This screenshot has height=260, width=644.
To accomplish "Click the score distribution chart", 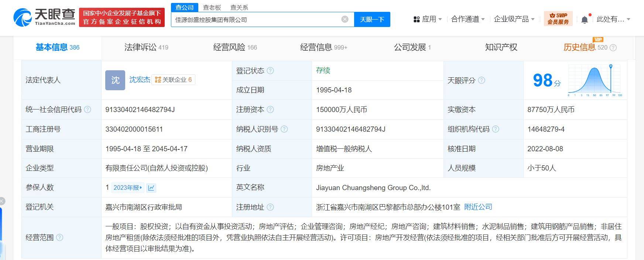I will pyautogui.click(x=595, y=80).
